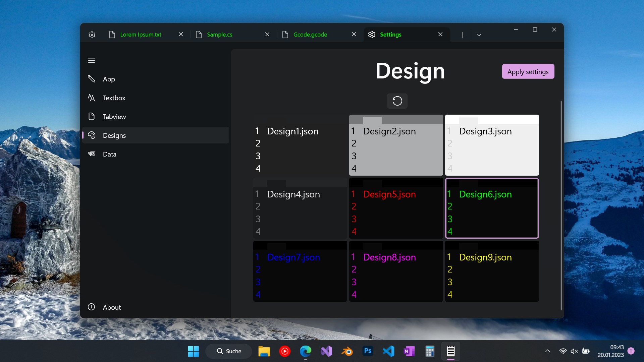The image size is (644, 362).
Task: Click the reload designs refresh icon
Action: (x=397, y=101)
